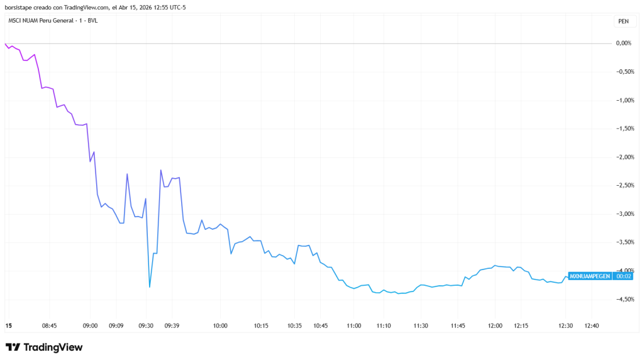Screen dimensions: 644x362
Task: Click the 0,00% horizontal baseline
Action: 314,43
